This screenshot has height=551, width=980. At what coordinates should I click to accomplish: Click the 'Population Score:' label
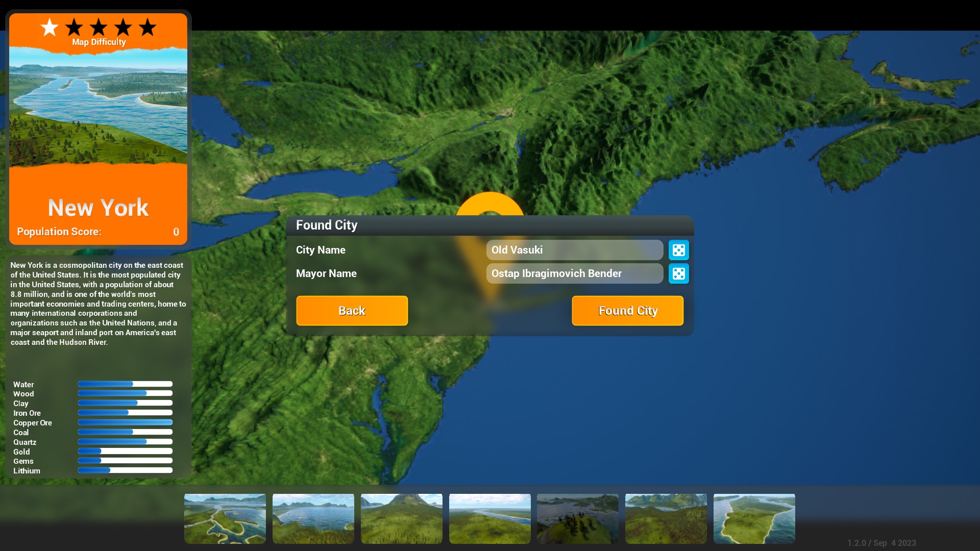coord(59,232)
